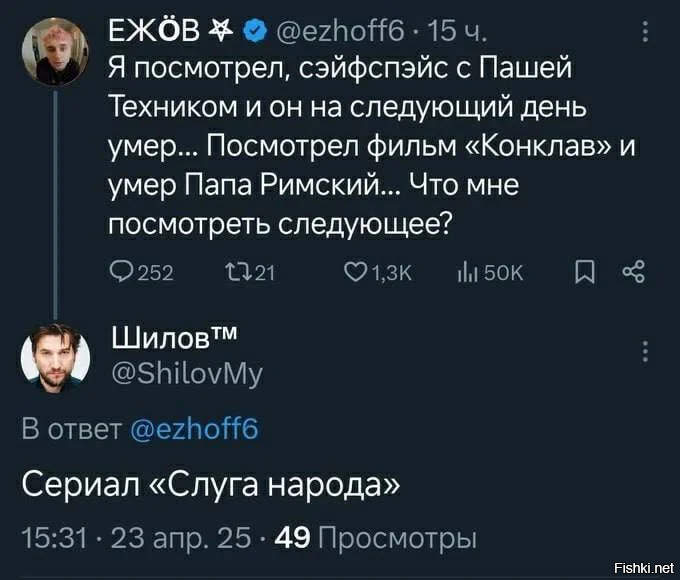Click @ezhoff6 mention in "В ответ" line
Screen dimensions: 680x580
pos(194,430)
